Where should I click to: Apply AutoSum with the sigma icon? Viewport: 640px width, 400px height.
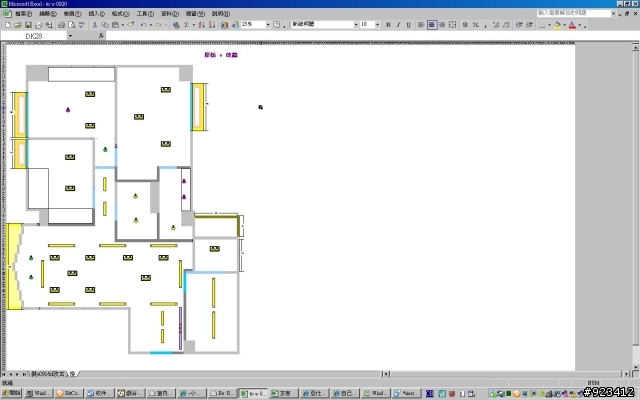[187, 25]
